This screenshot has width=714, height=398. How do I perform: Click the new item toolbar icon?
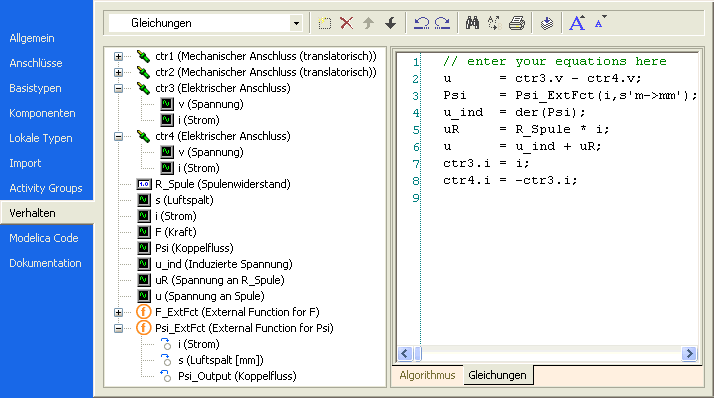tap(325, 23)
